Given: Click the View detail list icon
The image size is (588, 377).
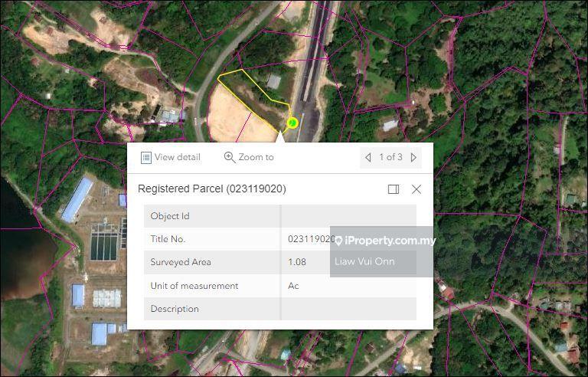Looking at the screenshot, I should point(145,157).
